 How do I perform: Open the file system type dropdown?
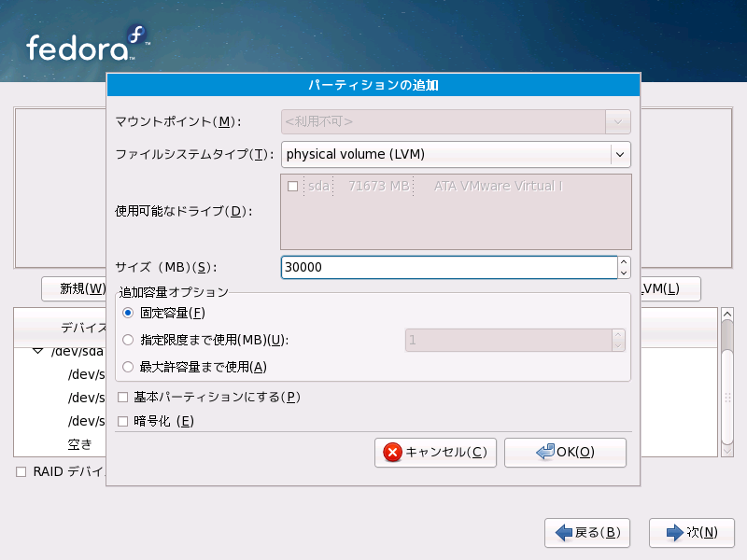(620, 154)
